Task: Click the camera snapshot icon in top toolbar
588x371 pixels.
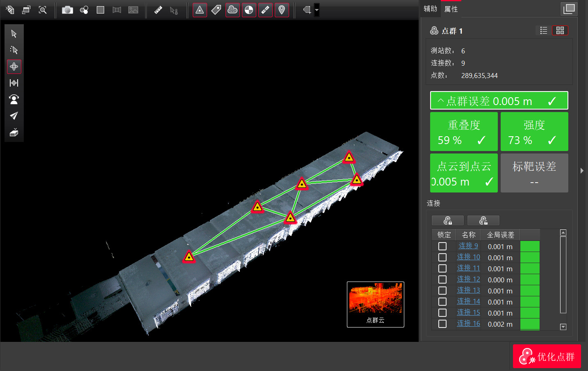Action: pyautogui.click(x=67, y=10)
